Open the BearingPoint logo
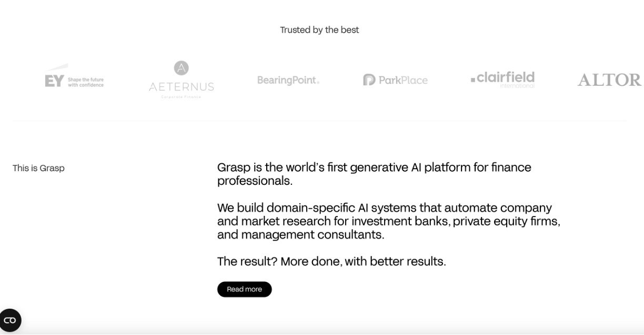Screen dimensions: 644x335 (288, 80)
